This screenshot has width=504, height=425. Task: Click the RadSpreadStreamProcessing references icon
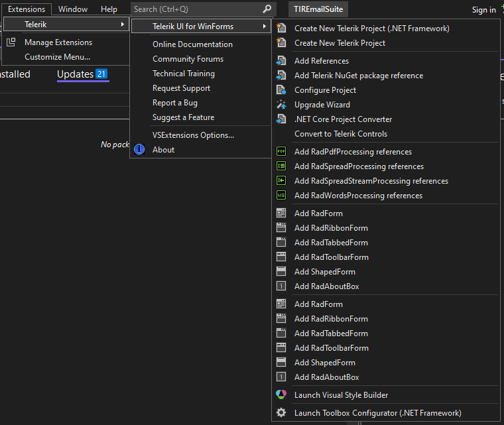281,181
